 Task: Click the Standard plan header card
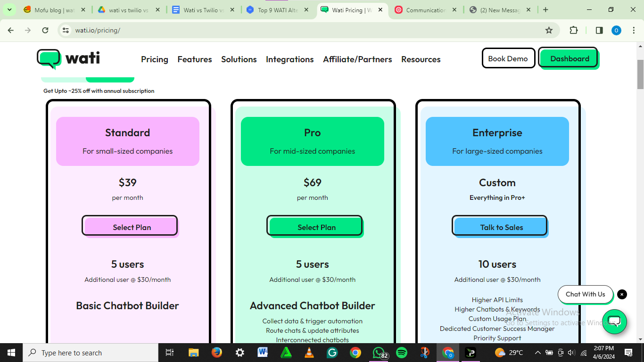coord(128,141)
